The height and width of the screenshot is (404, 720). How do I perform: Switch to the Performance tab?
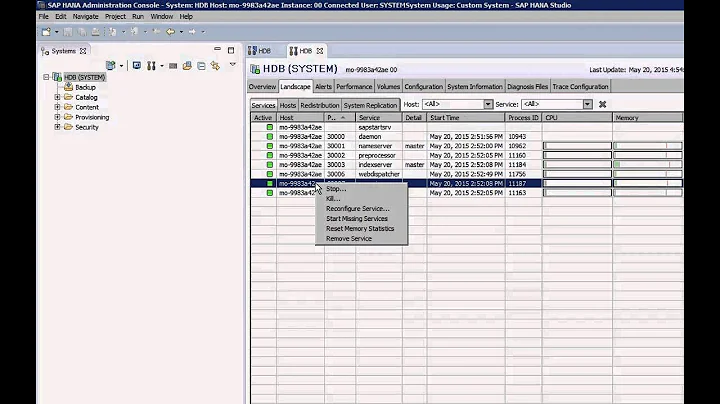[x=354, y=87]
